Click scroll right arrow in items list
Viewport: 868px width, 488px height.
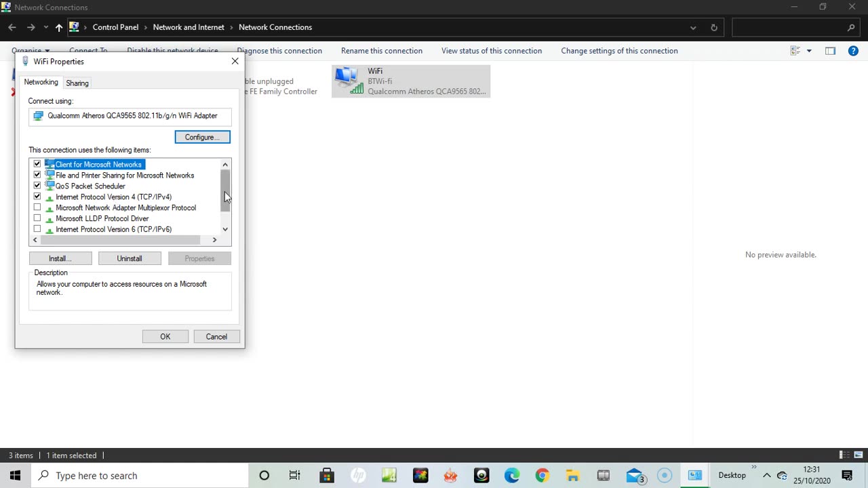pos(214,240)
